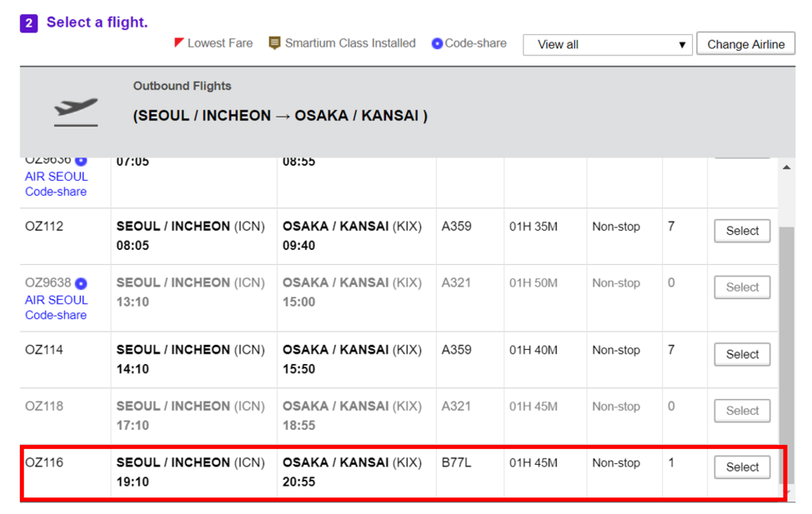Viewport: 812px width, 514px height.
Task: Click flight number OZ112
Action: [x=44, y=226]
